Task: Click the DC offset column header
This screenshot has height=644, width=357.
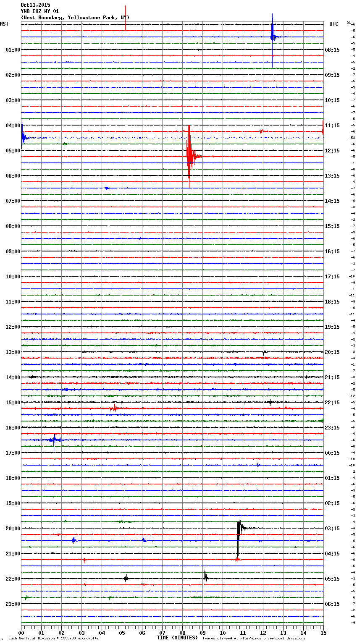Action: click(x=349, y=23)
